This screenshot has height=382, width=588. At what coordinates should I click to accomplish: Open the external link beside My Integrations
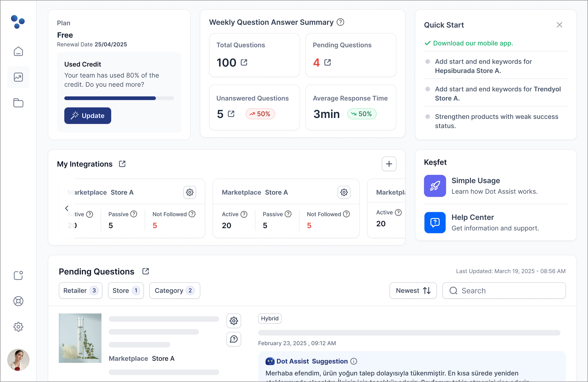(122, 164)
